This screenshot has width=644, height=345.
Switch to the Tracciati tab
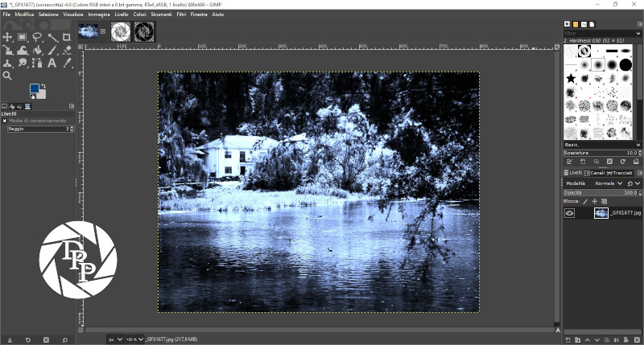click(620, 173)
